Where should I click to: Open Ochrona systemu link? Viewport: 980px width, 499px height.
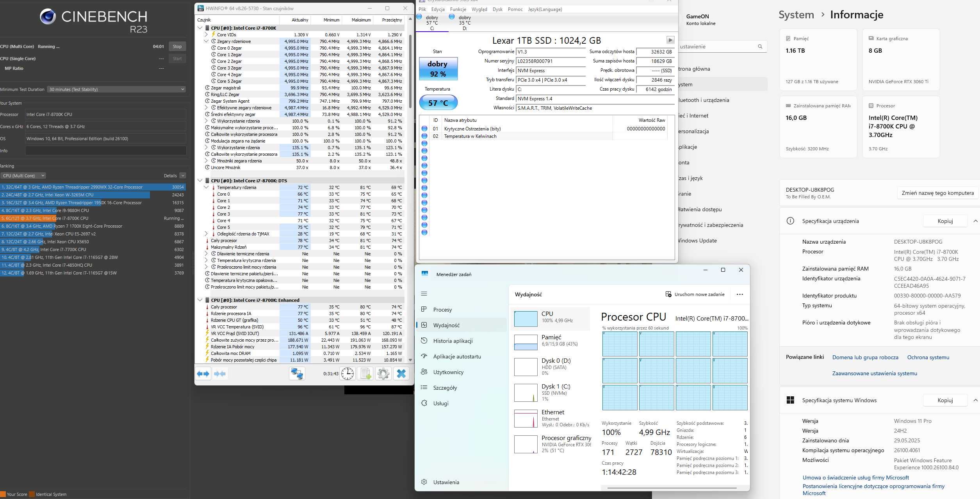928,357
